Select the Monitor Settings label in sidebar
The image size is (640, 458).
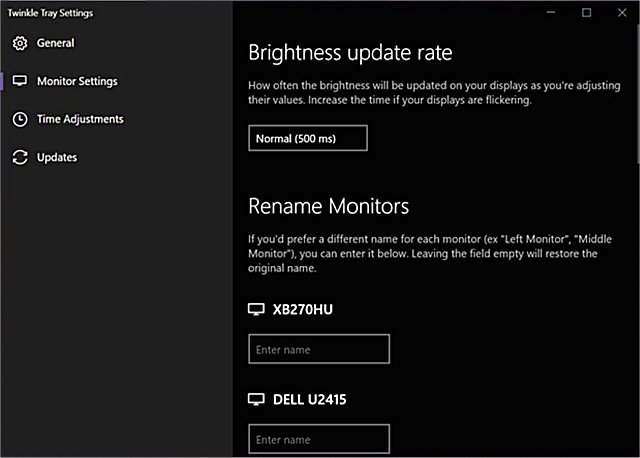[77, 81]
